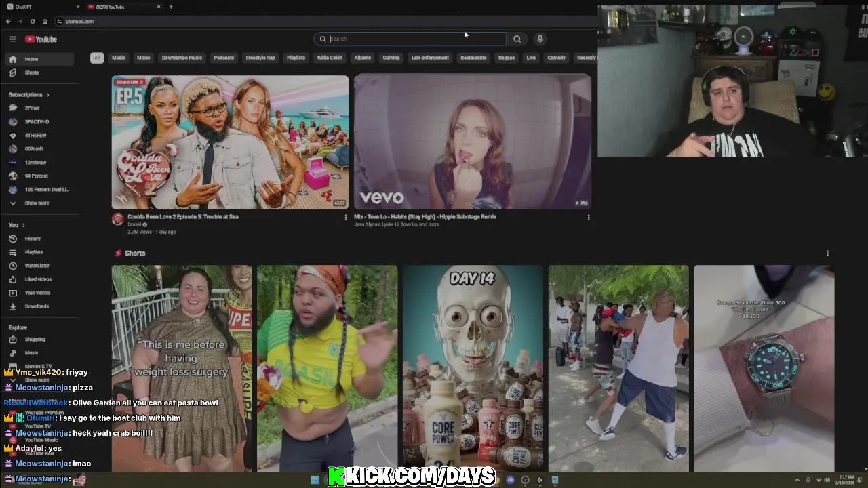Open Shorts in the sidebar
868x488 pixels.
(x=41, y=73)
